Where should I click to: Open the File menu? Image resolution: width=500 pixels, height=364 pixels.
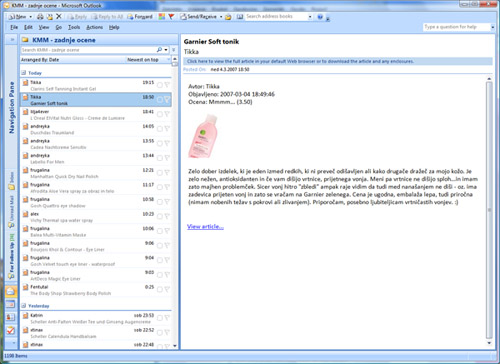14,27
